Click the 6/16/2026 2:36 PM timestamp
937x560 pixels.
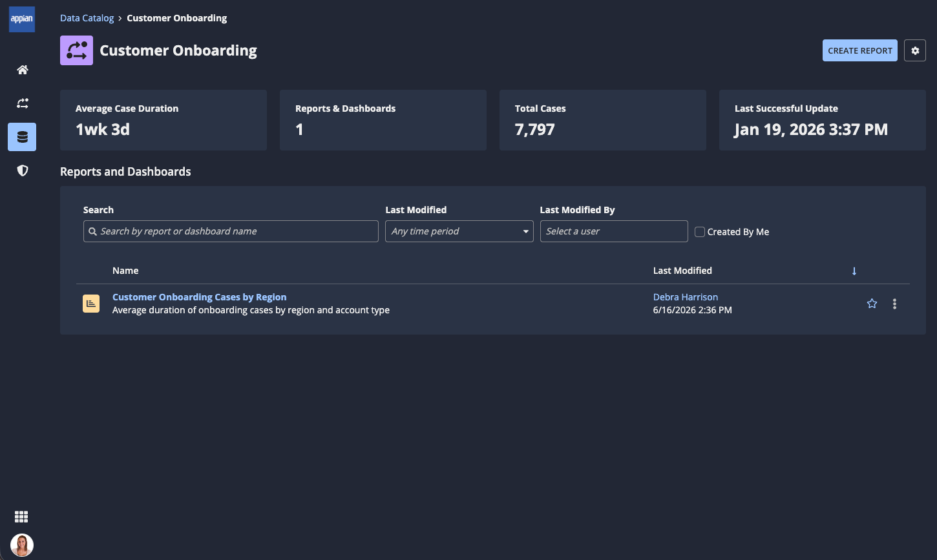693,310
